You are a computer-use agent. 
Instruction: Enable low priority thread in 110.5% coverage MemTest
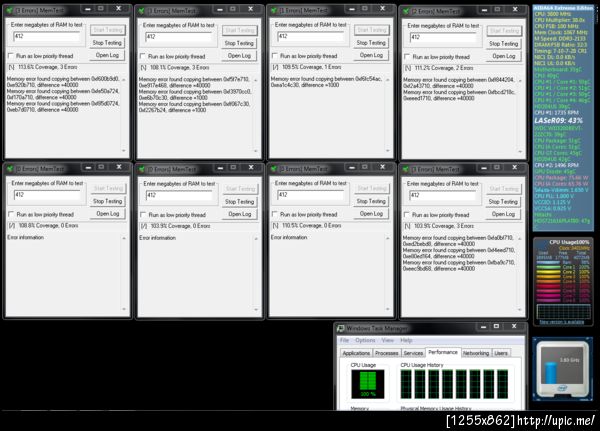274,214
